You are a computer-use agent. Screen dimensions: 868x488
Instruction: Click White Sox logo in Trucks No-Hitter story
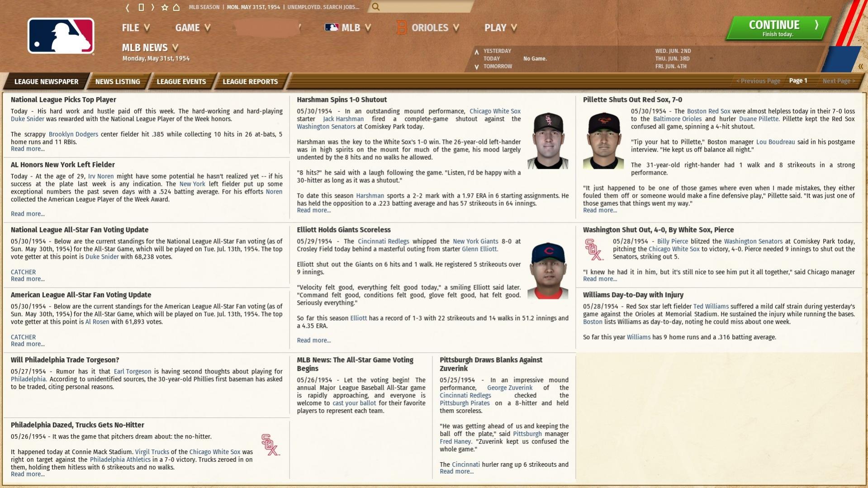(270, 445)
